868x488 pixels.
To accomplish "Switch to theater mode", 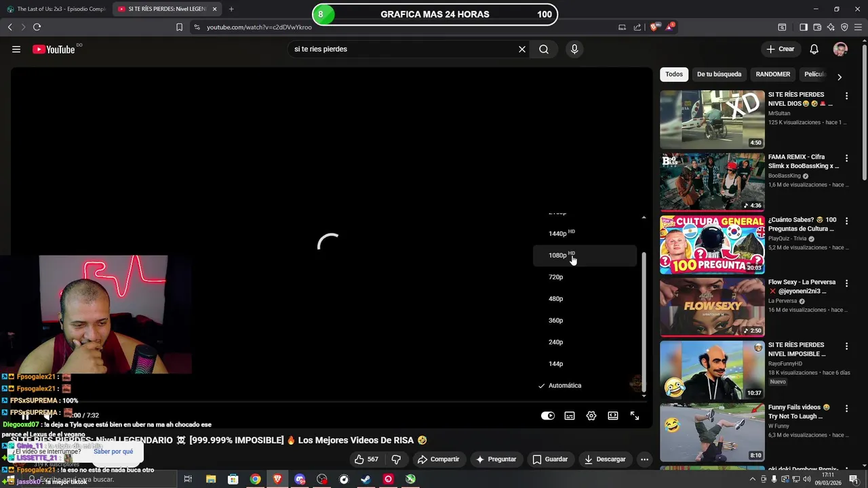I will tap(613, 415).
